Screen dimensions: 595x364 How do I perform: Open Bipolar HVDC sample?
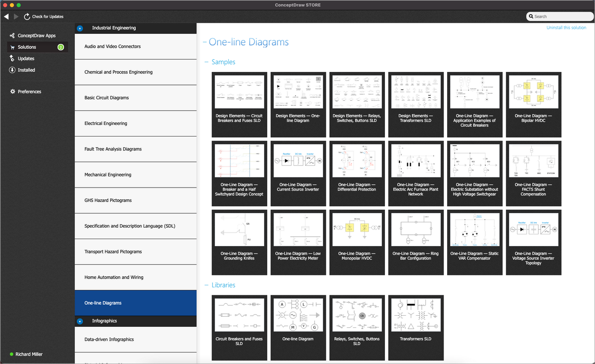534,104
